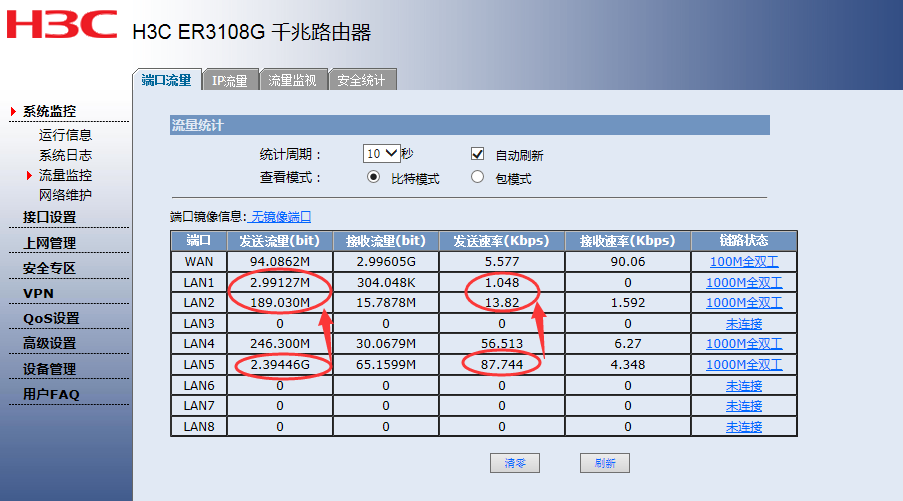Select the 比特模式 radio button

pos(373,177)
